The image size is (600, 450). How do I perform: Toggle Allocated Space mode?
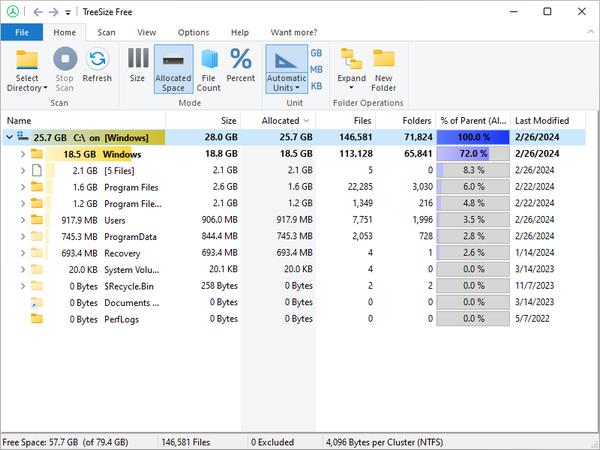173,69
